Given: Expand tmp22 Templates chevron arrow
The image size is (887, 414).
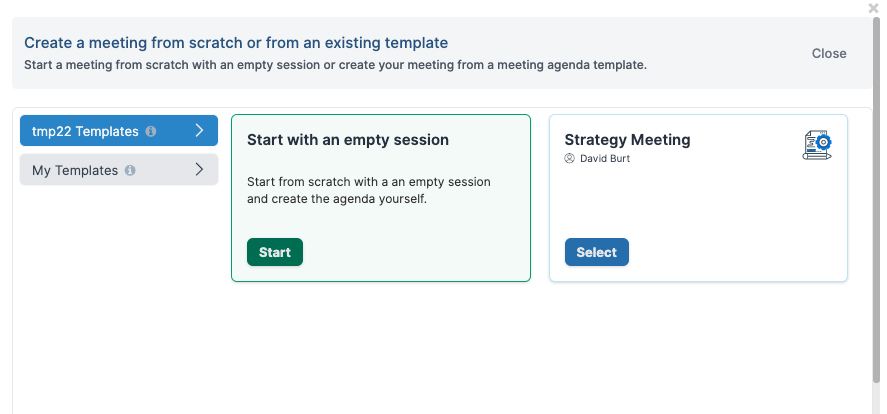Looking at the screenshot, I should pyautogui.click(x=199, y=131).
